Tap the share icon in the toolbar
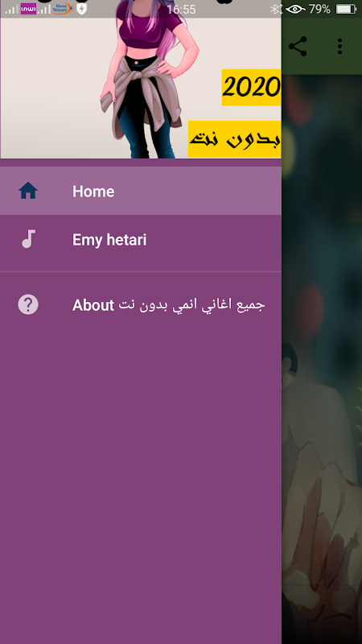This screenshot has width=362, height=644. coord(298,46)
